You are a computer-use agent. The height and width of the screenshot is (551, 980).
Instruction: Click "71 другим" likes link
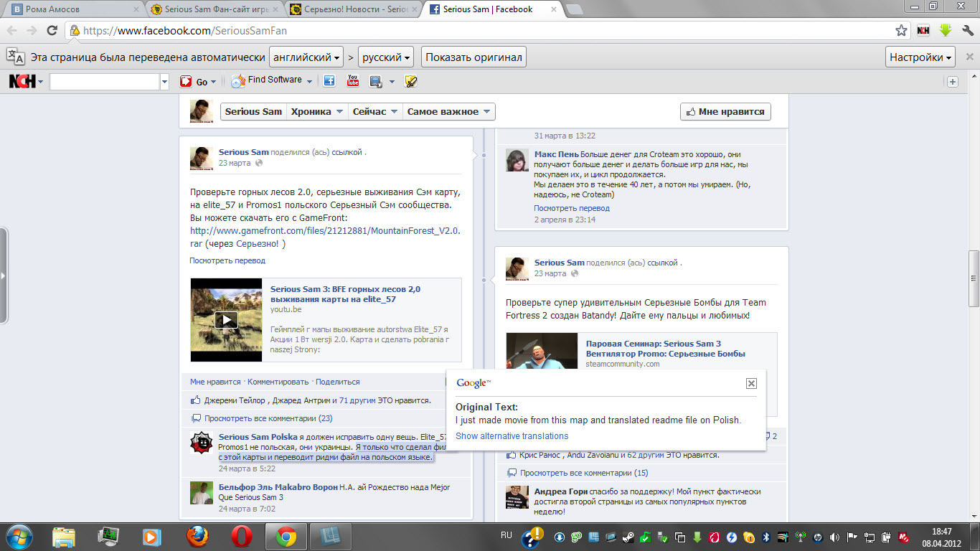pos(357,400)
